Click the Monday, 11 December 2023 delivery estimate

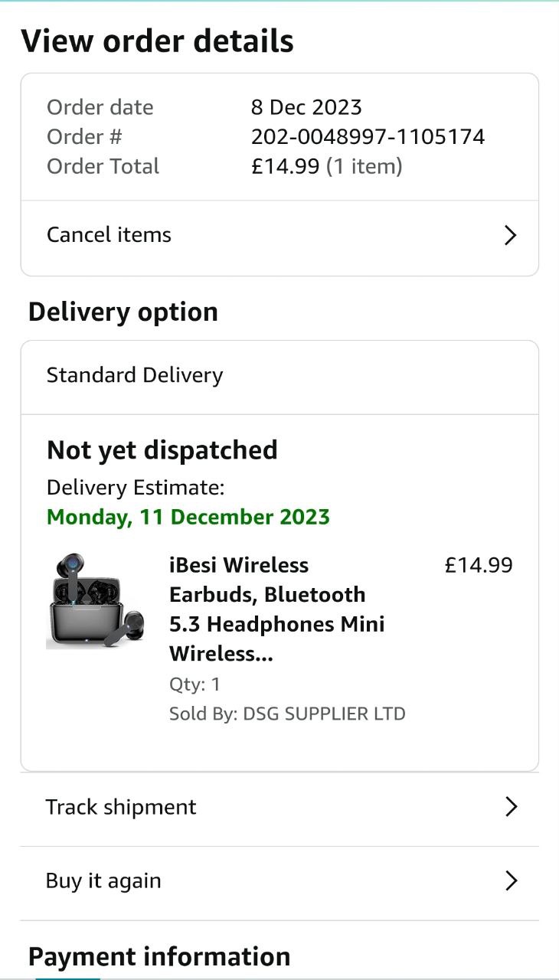tap(188, 517)
